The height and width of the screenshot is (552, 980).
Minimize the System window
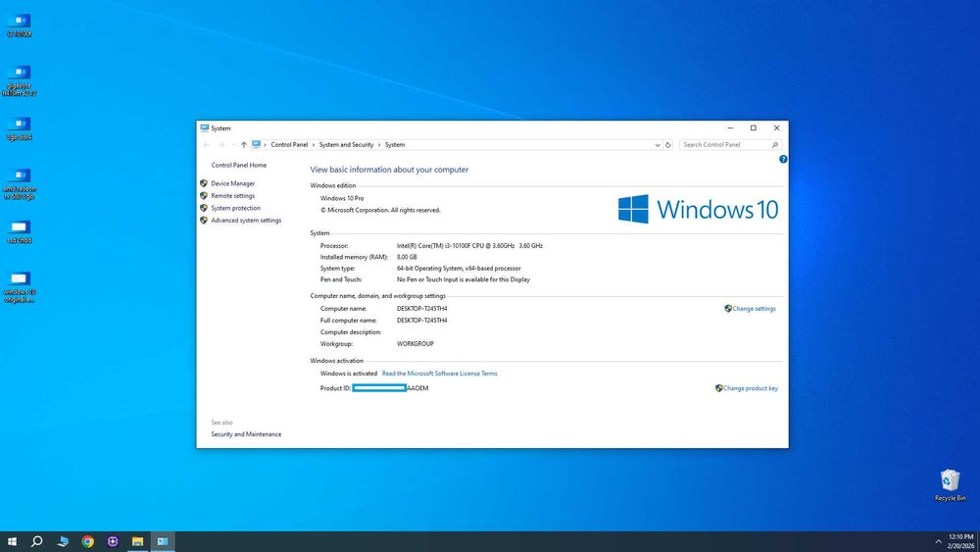click(x=730, y=128)
